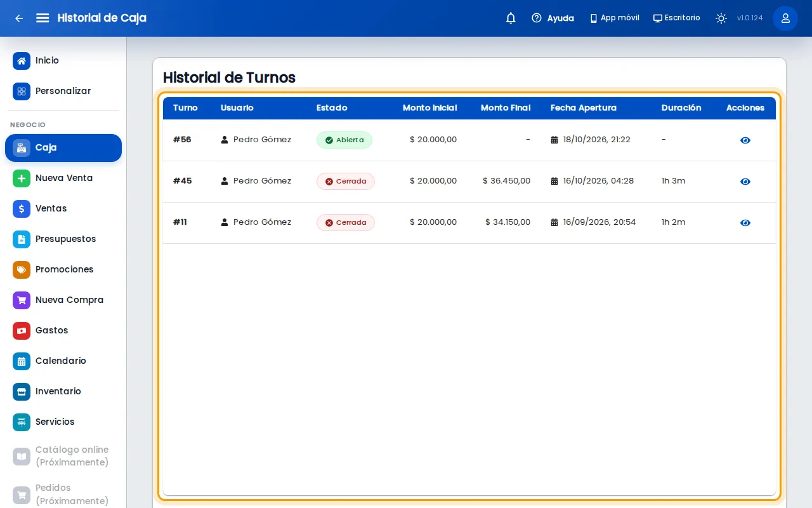Open the user profile avatar

coord(785,18)
